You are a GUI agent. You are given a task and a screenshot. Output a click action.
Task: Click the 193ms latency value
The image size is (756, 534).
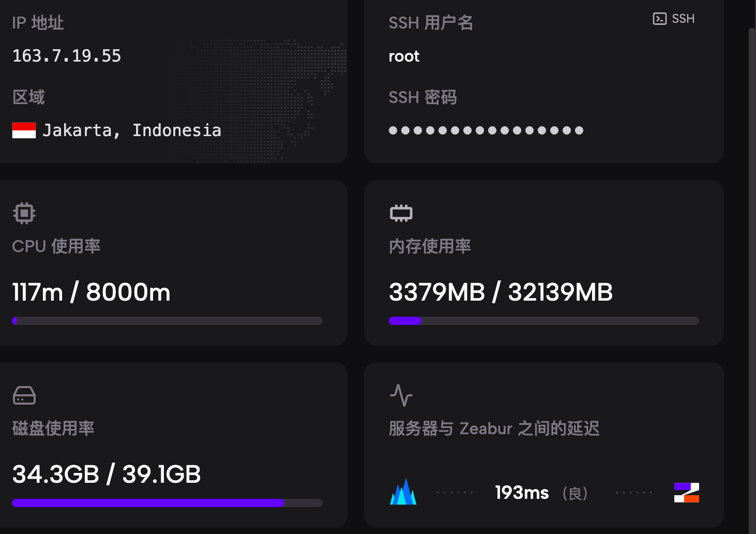point(522,493)
